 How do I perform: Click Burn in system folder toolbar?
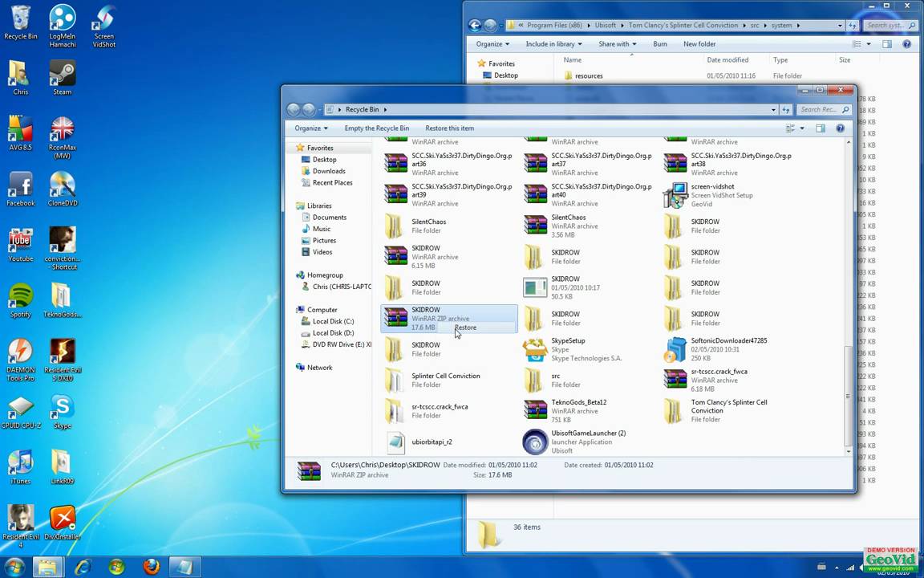click(660, 44)
